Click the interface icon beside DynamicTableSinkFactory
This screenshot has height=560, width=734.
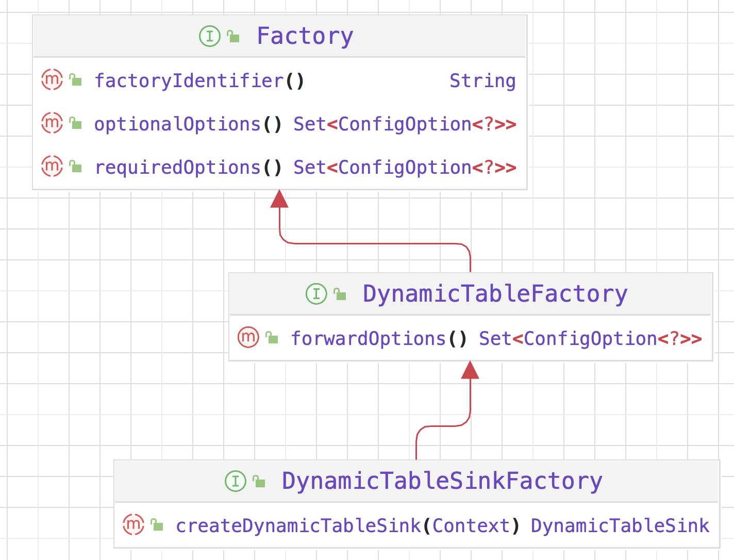point(236,481)
